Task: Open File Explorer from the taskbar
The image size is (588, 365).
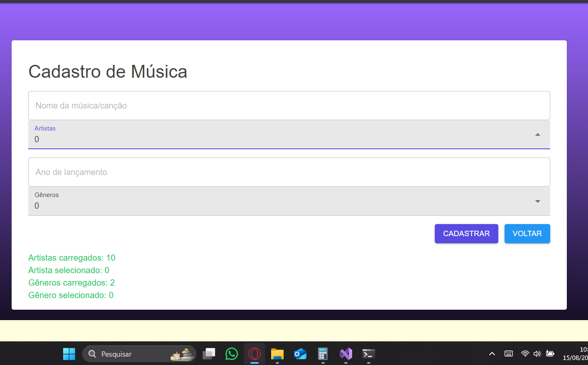Action: pos(277,354)
